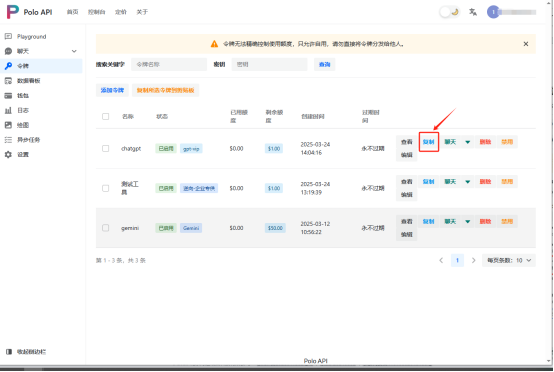Click the token name search field

(169, 64)
